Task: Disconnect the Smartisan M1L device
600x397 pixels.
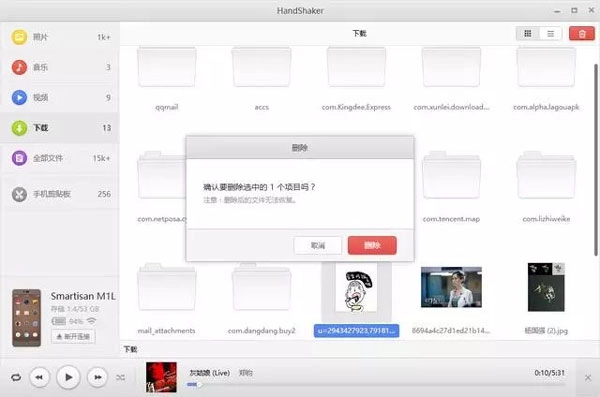Action: (x=73, y=337)
